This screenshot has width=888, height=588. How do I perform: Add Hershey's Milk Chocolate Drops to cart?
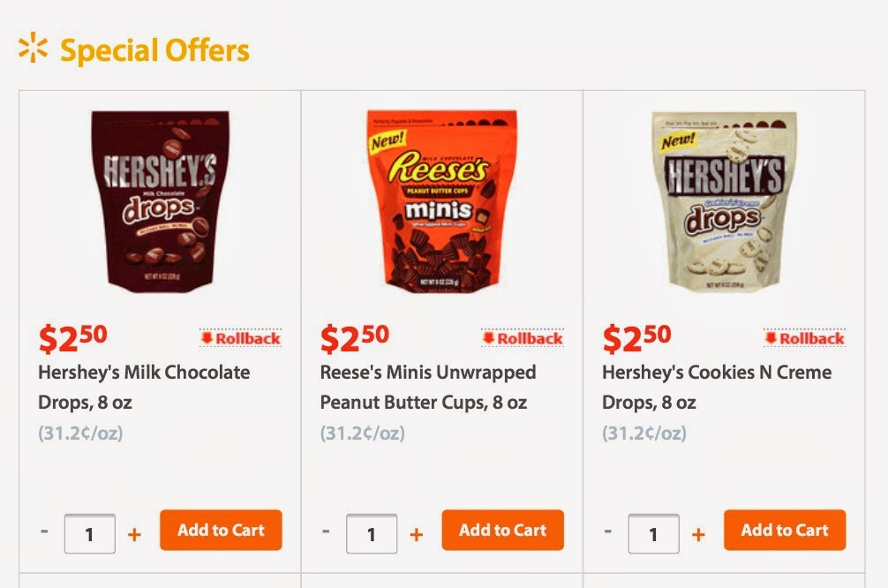pos(221,531)
